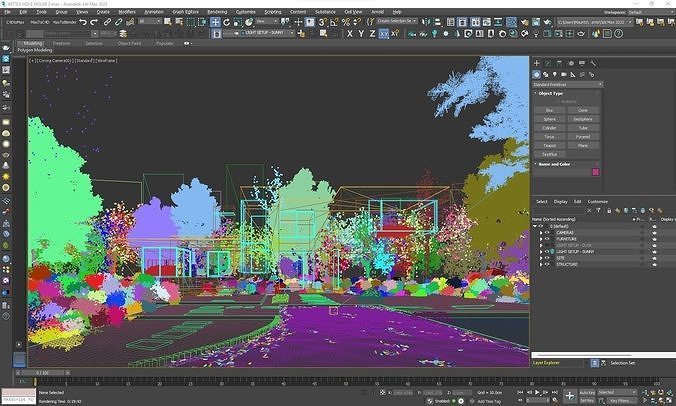Viewport: 676px width, 406px height.
Task: Toggle the X axis constraint
Action: [x=350, y=33]
